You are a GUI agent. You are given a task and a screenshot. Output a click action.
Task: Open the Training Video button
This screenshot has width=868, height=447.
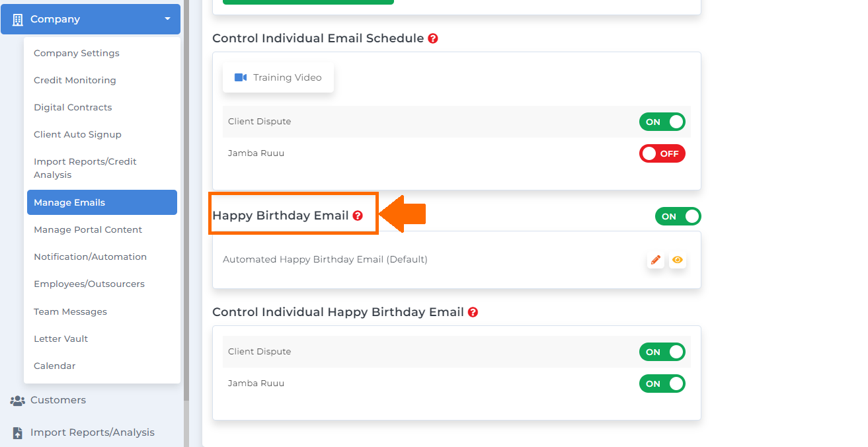click(278, 77)
